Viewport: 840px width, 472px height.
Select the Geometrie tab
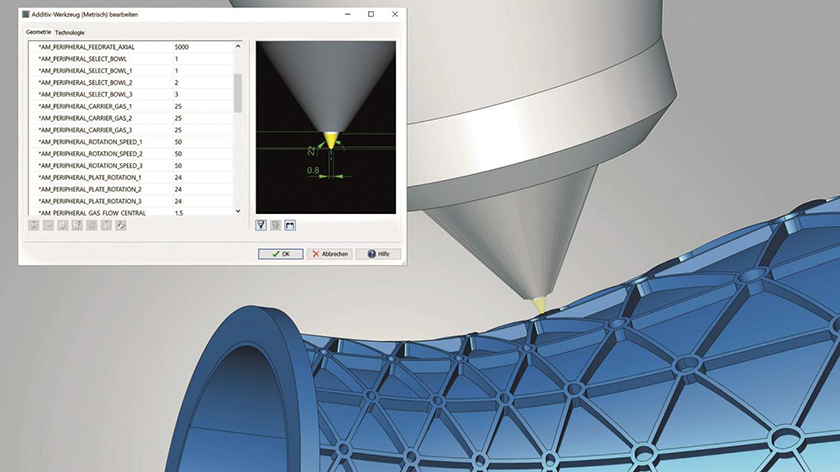click(38, 33)
